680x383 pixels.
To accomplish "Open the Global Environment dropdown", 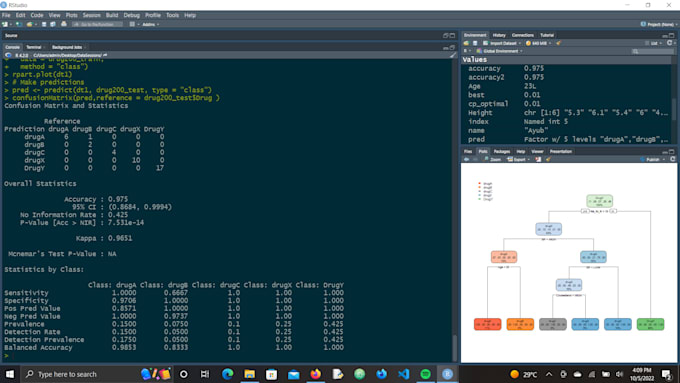I will point(499,51).
